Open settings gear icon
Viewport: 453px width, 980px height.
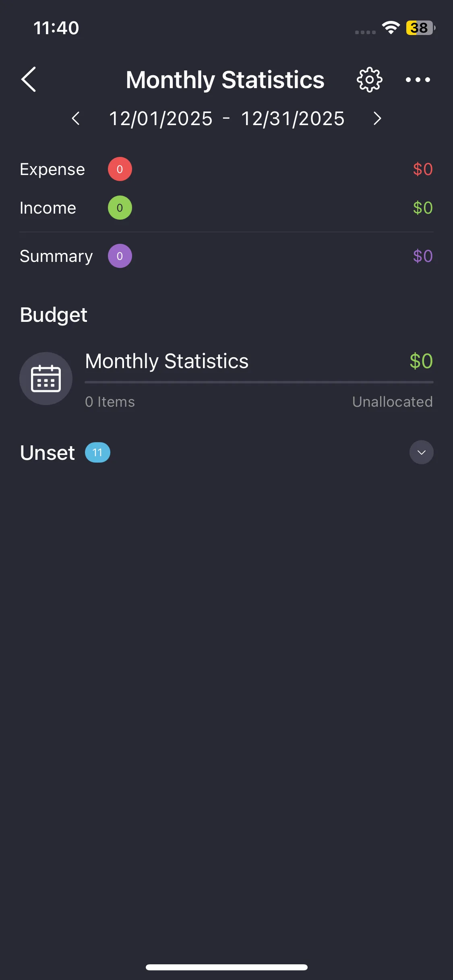[369, 80]
